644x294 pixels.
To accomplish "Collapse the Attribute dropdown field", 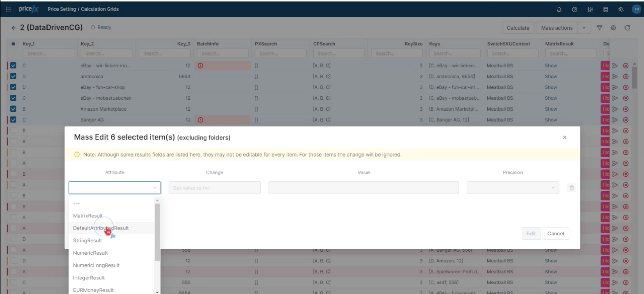I will 115,188.
